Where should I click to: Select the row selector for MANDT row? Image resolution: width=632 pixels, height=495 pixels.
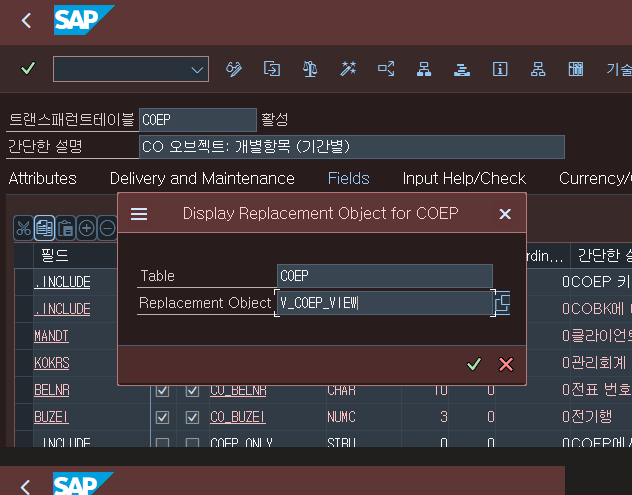[24, 336]
